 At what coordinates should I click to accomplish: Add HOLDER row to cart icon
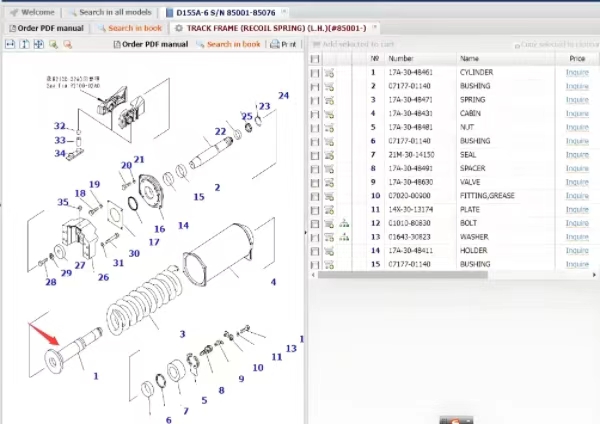pyautogui.click(x=329, y=251)
